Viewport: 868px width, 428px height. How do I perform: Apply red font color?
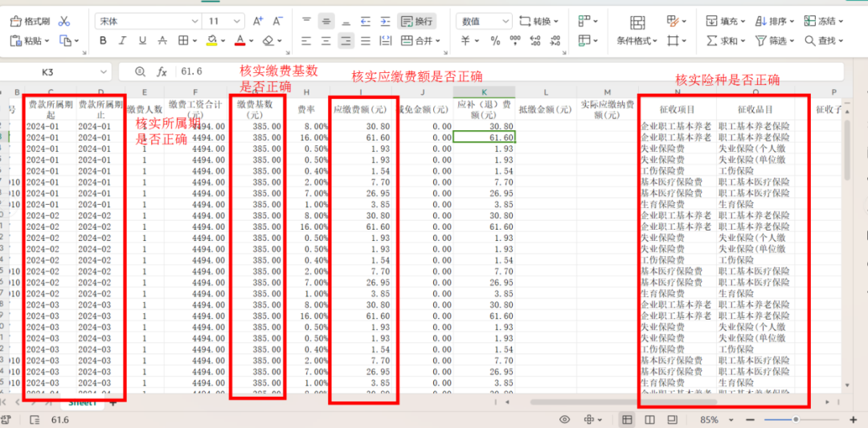(x=240, y=40)
